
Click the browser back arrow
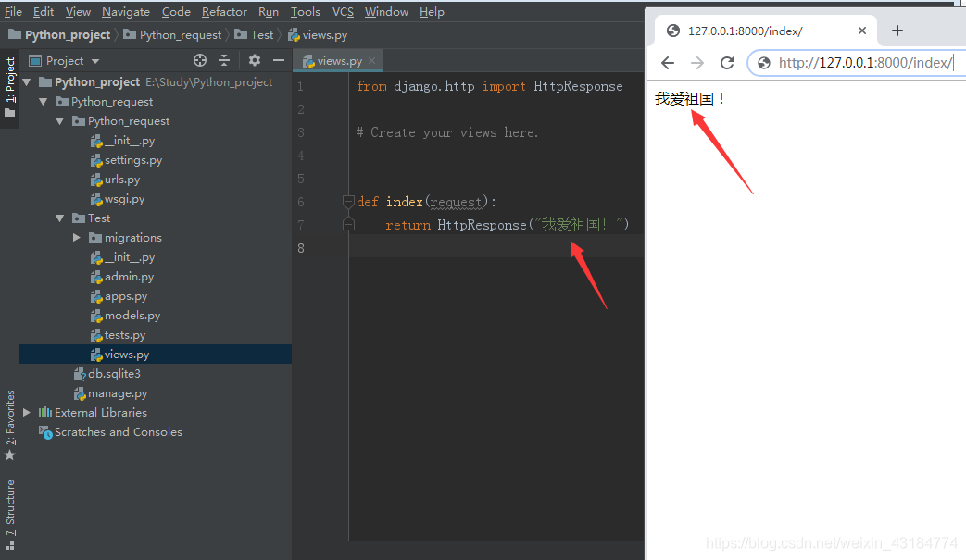pos(668,63)
